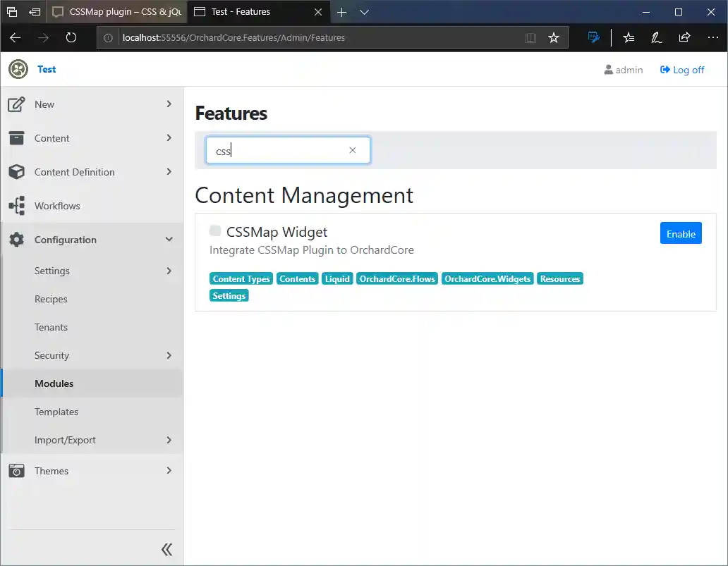Click the Themes icon in sidebar
This screenshot has height=566, width=728.
coord(17,471)
